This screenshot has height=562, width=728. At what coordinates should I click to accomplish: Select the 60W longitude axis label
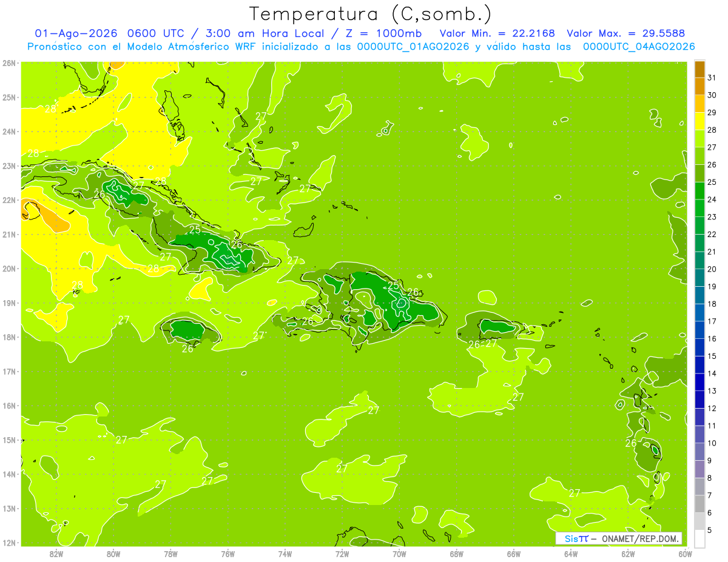685,554
